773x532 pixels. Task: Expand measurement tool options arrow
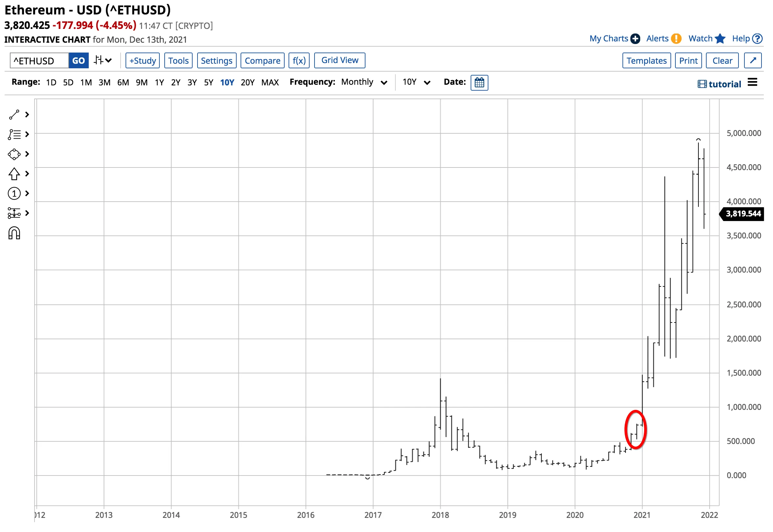27,213
